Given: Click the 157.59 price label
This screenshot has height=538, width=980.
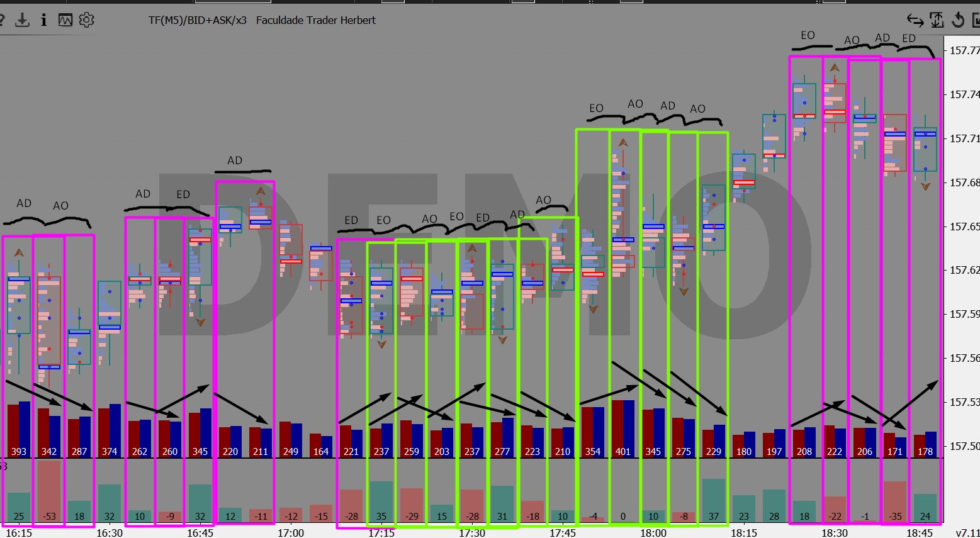Looking at the screenshot, I should 964,314.
